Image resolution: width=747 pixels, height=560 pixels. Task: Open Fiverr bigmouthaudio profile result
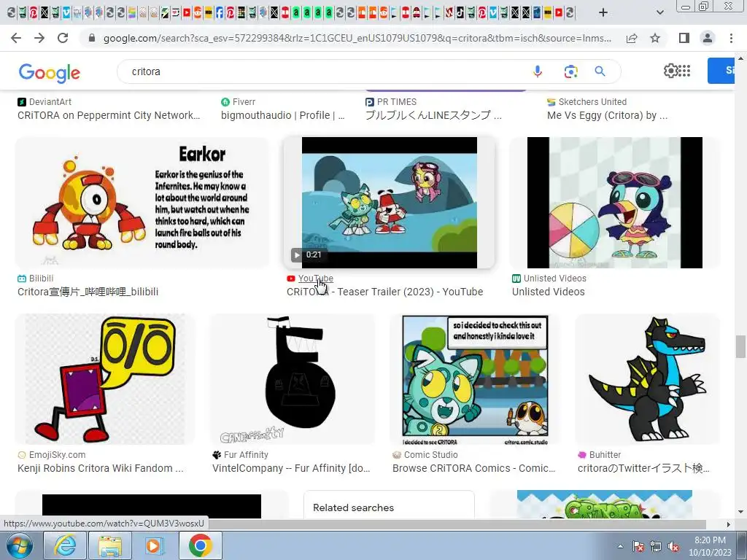pos(282,115)
